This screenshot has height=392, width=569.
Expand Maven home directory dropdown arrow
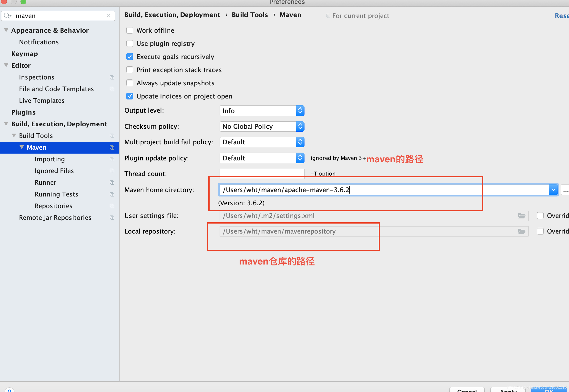(x=553, y=190)
